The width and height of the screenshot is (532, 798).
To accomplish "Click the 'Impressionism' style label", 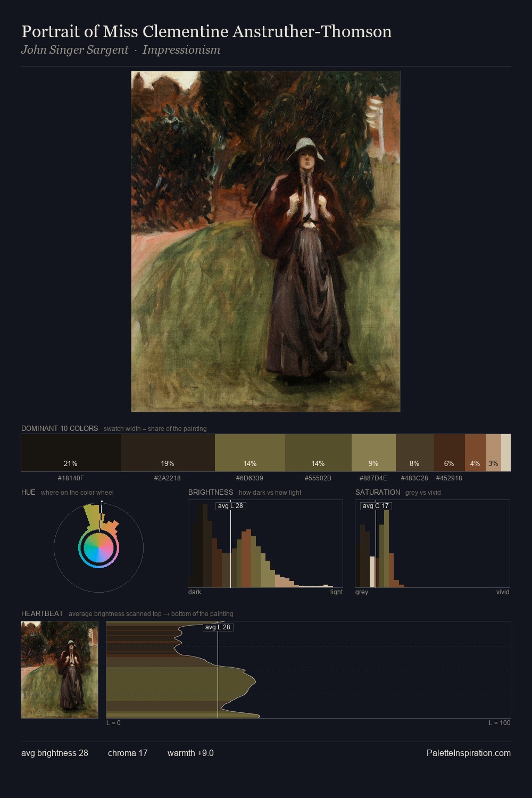I will click(181, 50).
